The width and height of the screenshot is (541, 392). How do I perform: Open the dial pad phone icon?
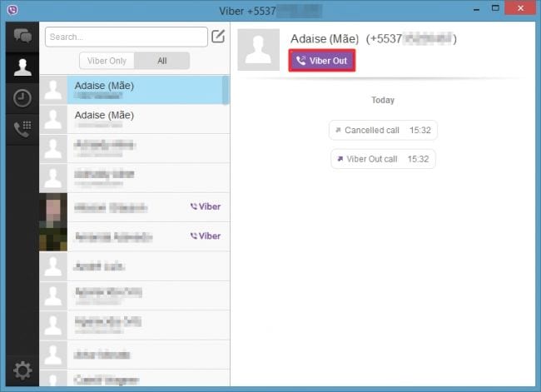tap(22, 129)
